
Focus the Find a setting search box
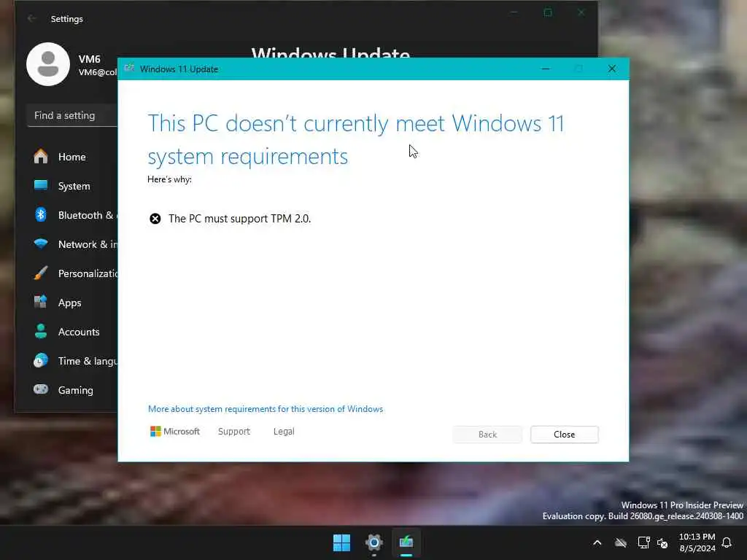tap(72, 116)
